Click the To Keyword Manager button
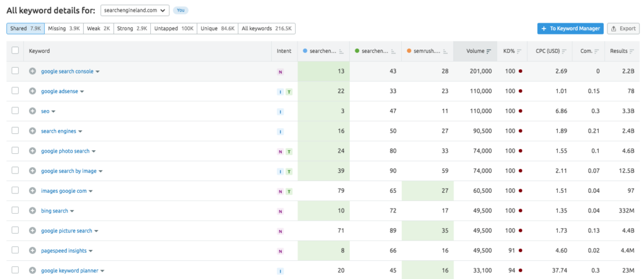The image size is (644, 279). (x=570, y=28)
